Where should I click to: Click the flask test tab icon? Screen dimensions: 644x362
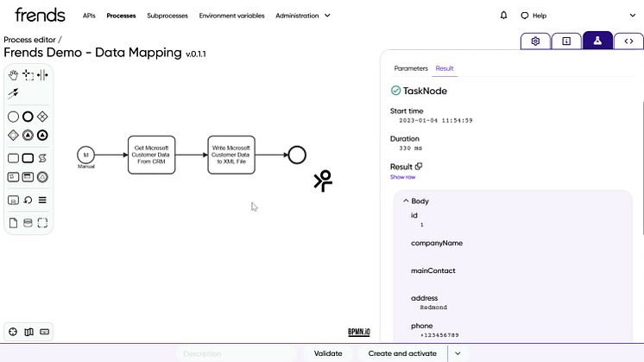[x=597, y=41]
